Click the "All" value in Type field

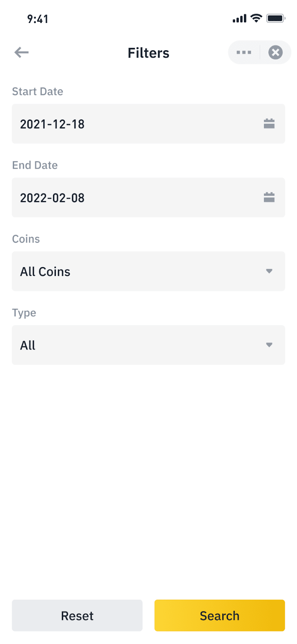tap(28, 345)
